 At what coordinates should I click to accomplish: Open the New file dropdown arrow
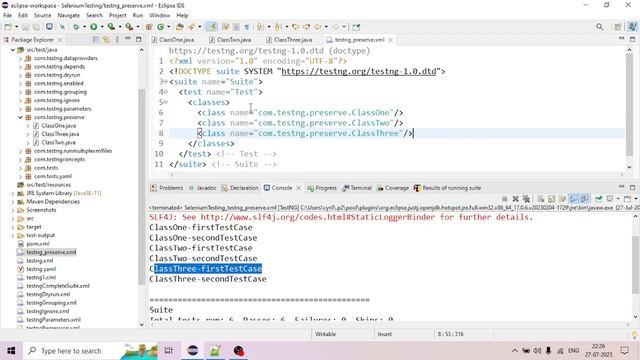tap(16, 27)
